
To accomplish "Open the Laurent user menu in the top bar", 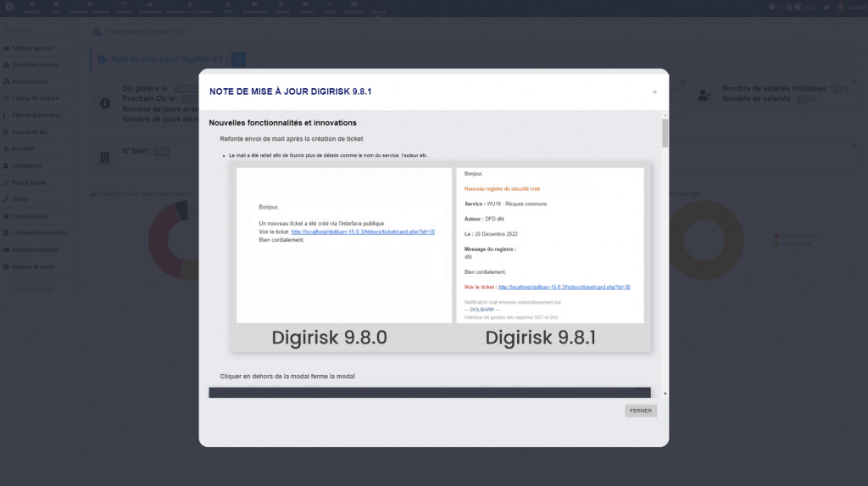I will tap(852, 7).
